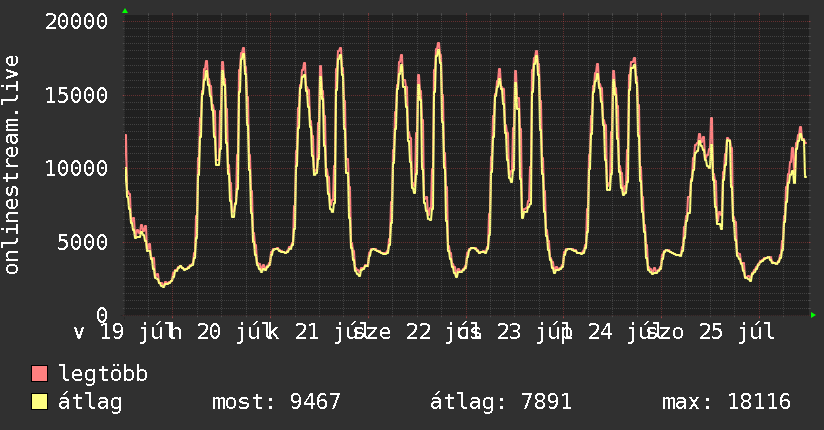This screenshot has height=430, width=824.
Task: Click the szo 25 júl date label
Action: pos(711,332)
